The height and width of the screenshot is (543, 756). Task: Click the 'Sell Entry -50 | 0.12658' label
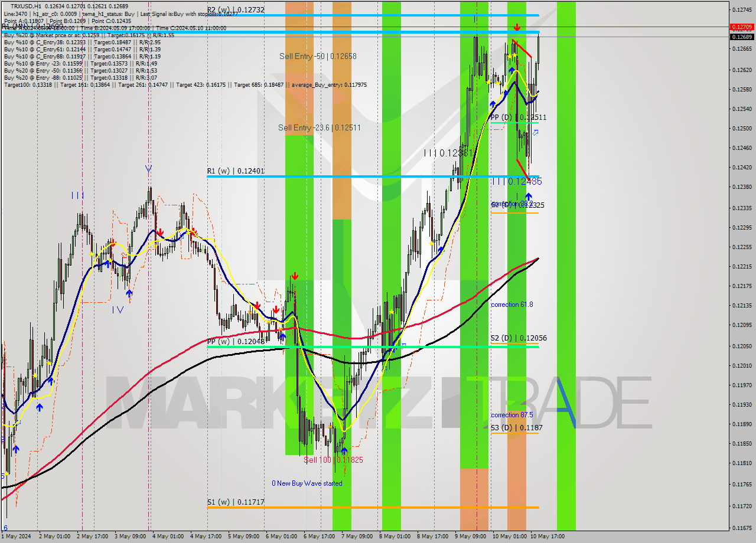pyautogui.click(x=318, y=56)
